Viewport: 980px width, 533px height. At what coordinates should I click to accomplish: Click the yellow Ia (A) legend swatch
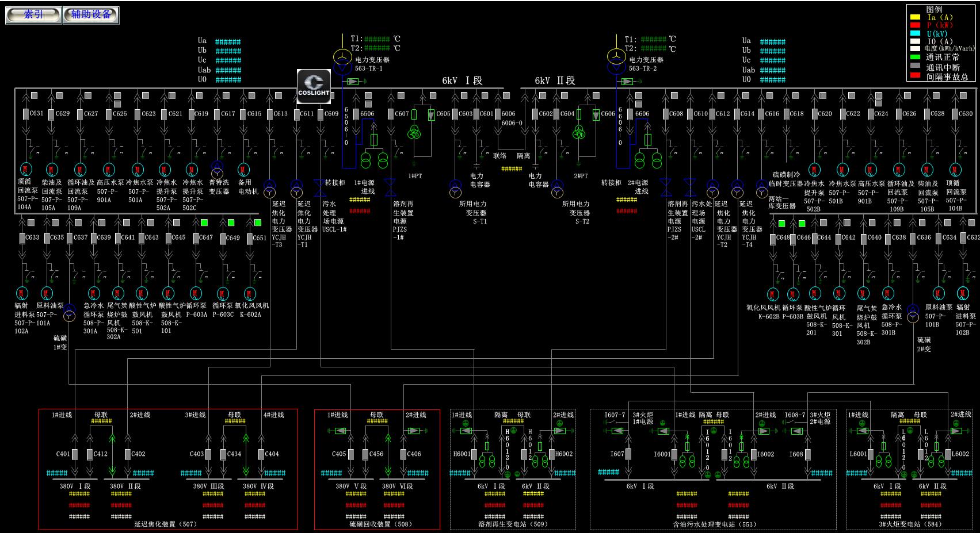[x=915, y=17]
